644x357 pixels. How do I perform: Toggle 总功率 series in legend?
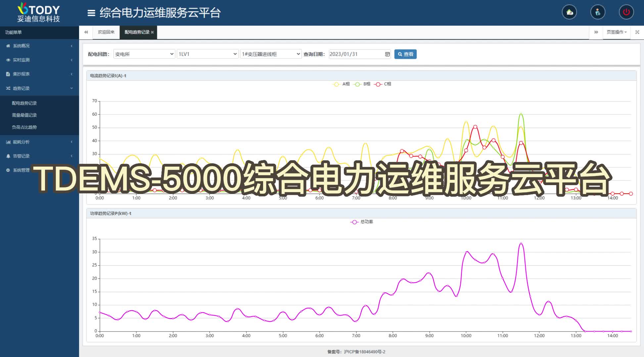pos(362,222)
